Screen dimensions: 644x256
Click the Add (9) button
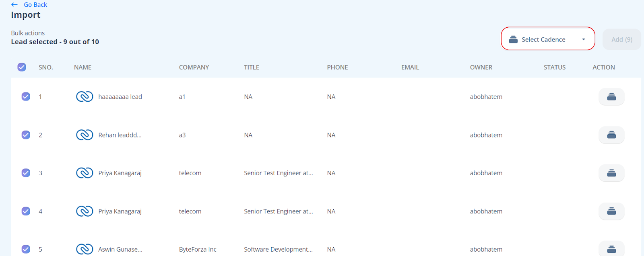tap(621, 39)
